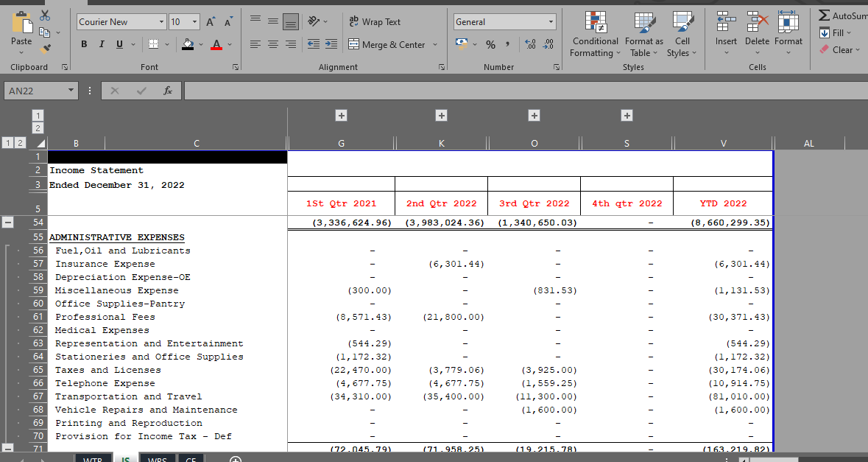Click the Middle Align icon
This screenshot has width=868, height=462.
point(273,21)
